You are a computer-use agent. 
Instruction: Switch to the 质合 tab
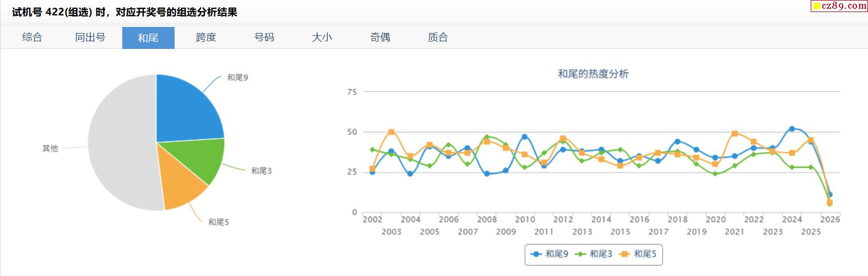coord(438,37)
